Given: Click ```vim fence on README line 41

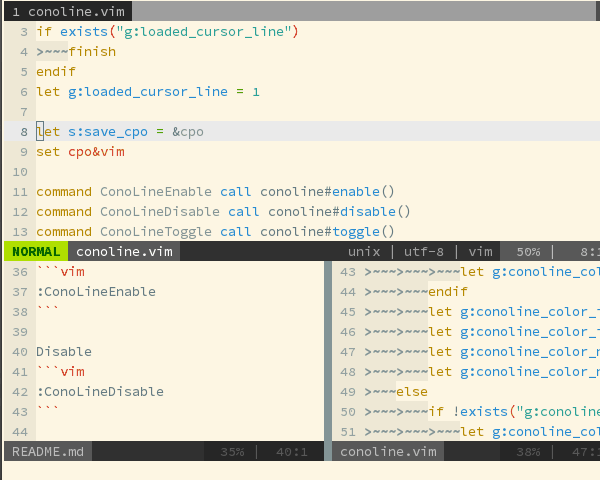Looking at the screenshot, I should (x=60, y=372).
